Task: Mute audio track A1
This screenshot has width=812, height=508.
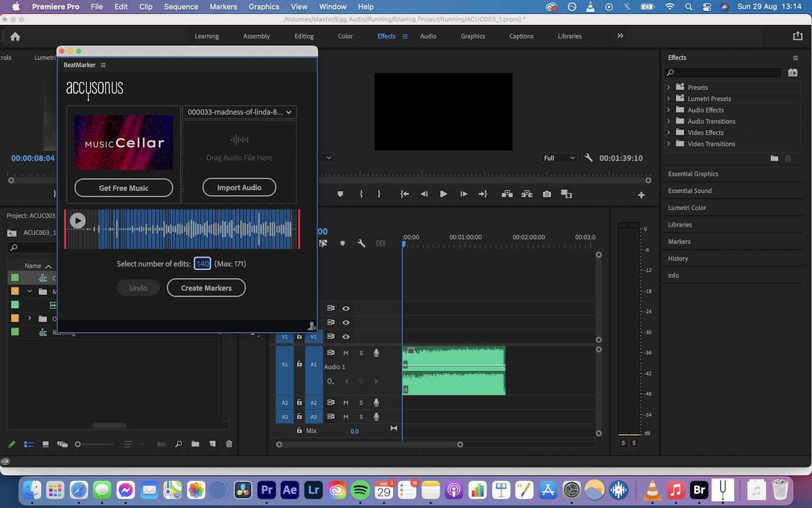Action: coord(346,353)
